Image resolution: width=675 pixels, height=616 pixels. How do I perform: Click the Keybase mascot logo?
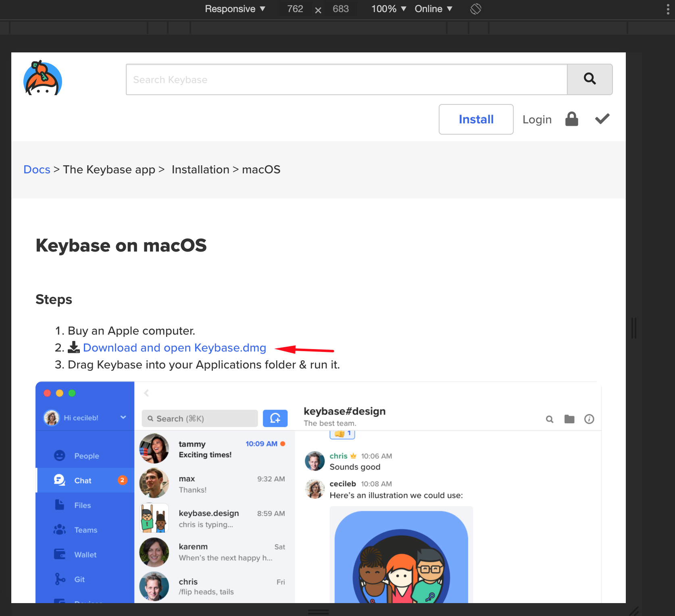click(43, 78)
